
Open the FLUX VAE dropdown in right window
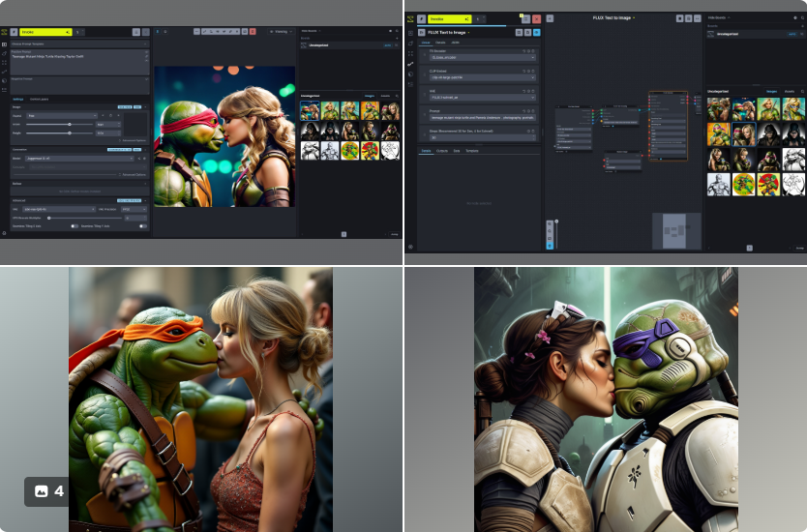[x=482, y=98]
